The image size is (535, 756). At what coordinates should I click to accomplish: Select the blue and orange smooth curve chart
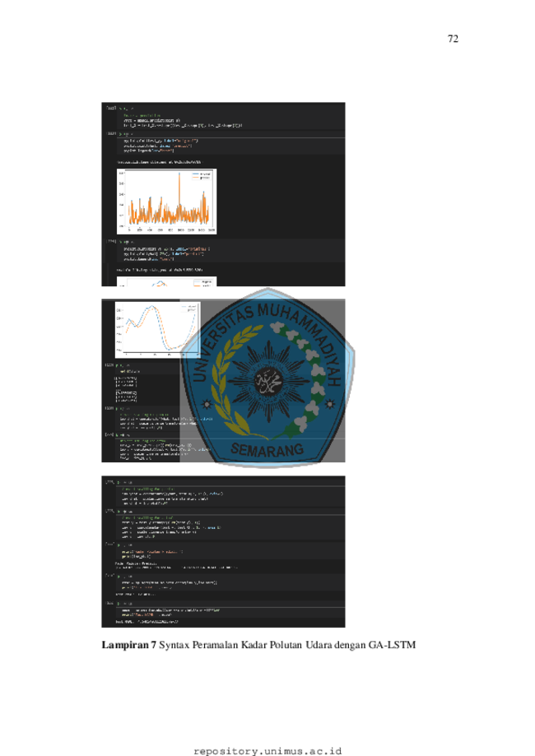coord(158,330)
